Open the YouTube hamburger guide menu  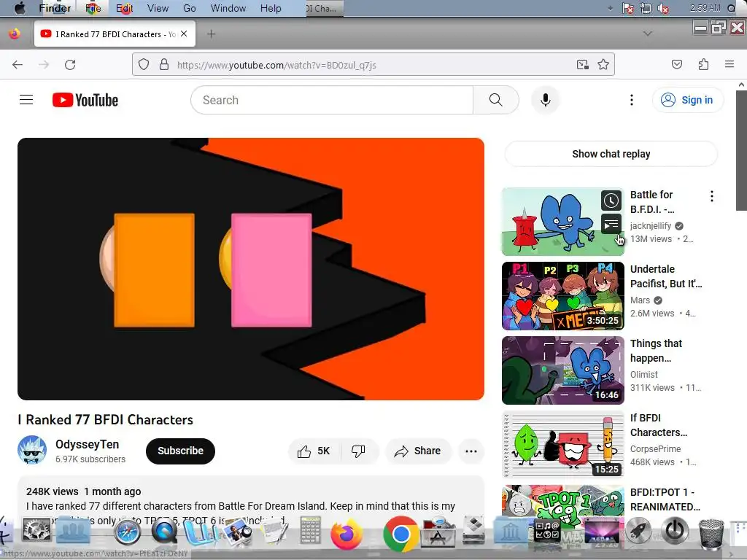(x=26, y=99)
